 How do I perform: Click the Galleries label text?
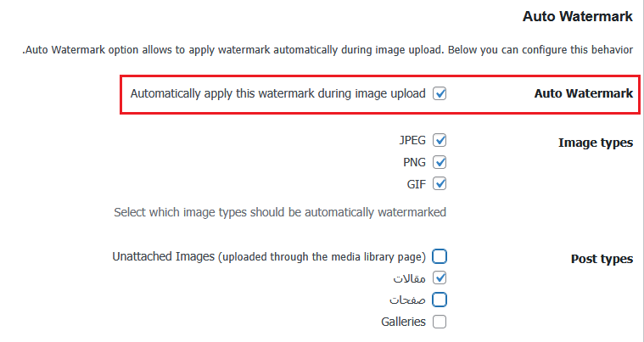point(403,322)
